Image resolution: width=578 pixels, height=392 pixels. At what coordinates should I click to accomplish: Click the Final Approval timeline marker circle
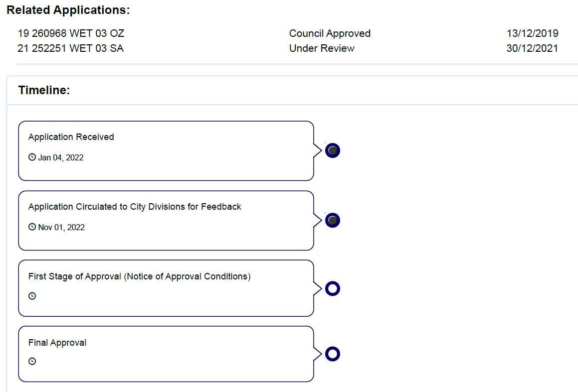coord(333,354)
